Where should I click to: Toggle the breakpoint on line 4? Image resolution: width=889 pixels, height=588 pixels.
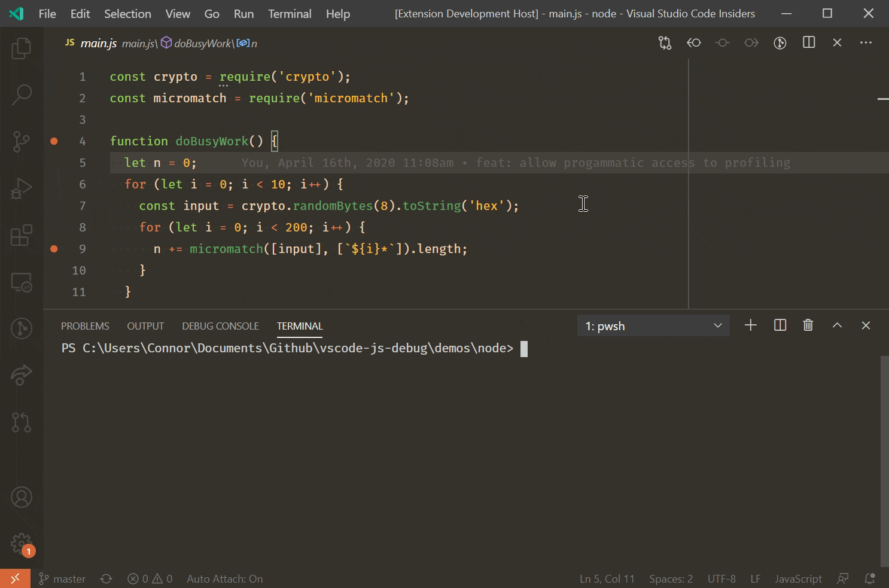coord(54,141)
